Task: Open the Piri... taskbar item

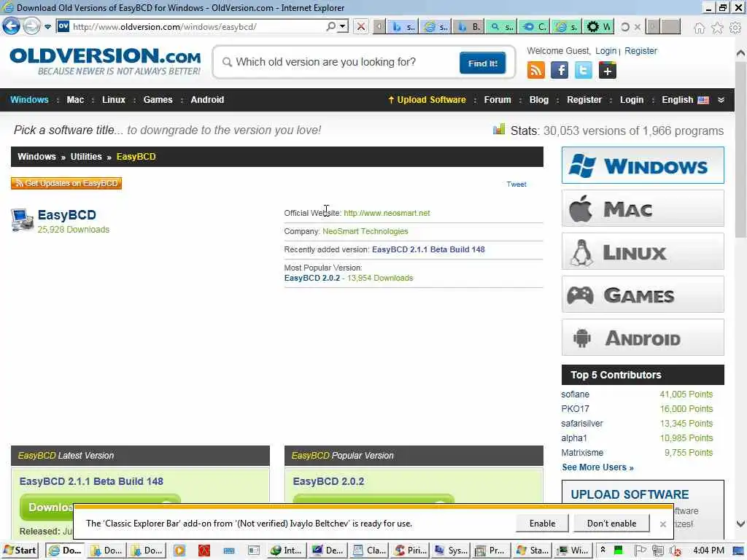Action: (x=411, y=551)
